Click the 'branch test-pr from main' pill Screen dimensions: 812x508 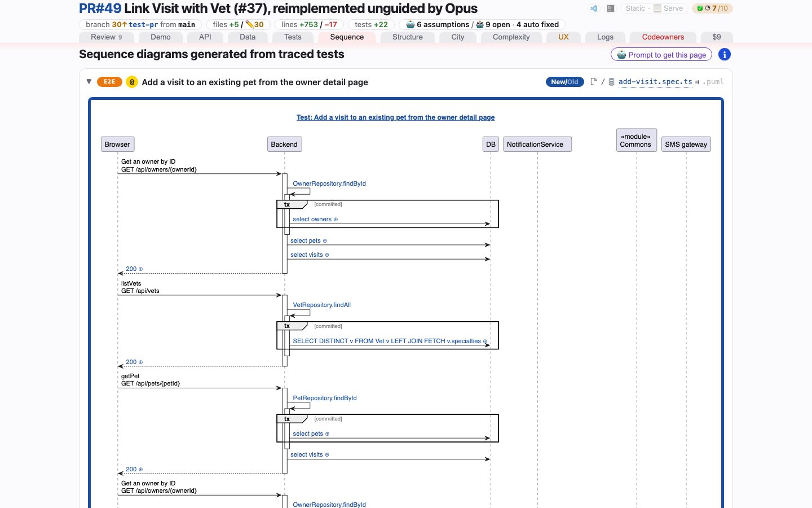(140, 24)
